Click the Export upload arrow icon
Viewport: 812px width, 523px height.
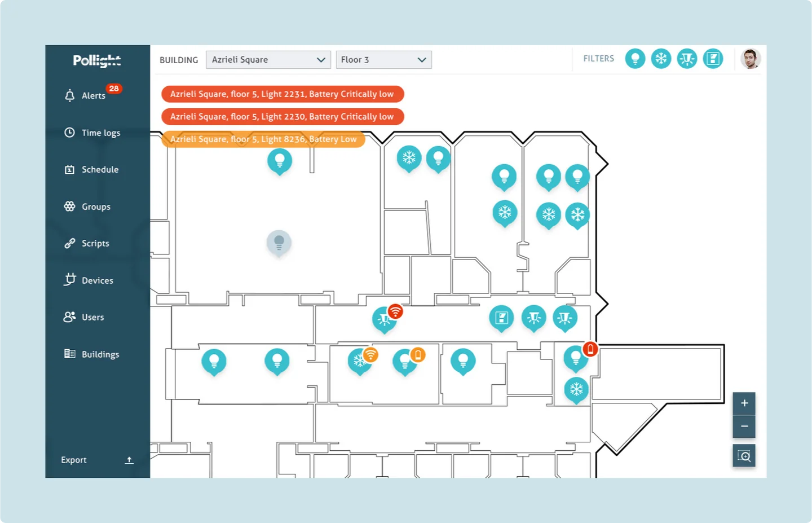[129, 460]
